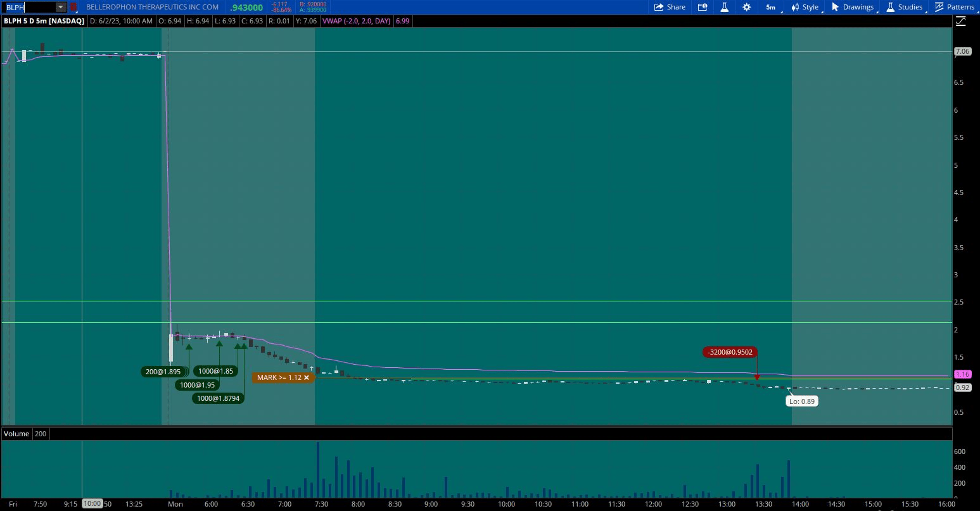This screenshot has height=511, width=980.
Task: Click the Y: 7.06 value in header
Action: click(306, 21)
